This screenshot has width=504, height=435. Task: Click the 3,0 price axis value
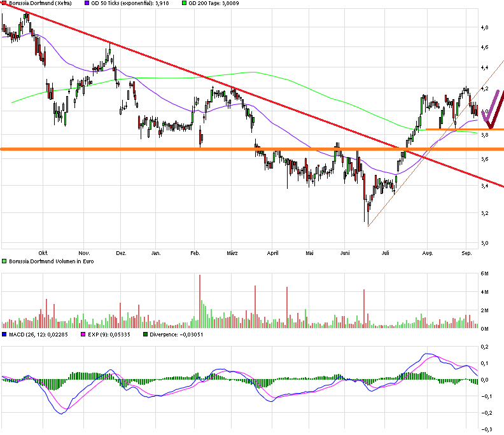point(484,243)
